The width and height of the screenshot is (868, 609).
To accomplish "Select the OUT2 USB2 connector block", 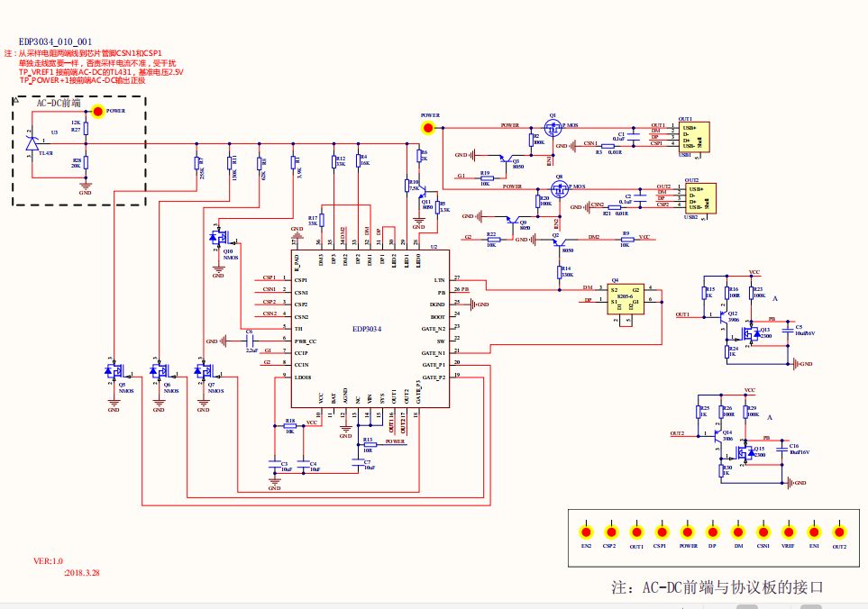I will [696, 198].
